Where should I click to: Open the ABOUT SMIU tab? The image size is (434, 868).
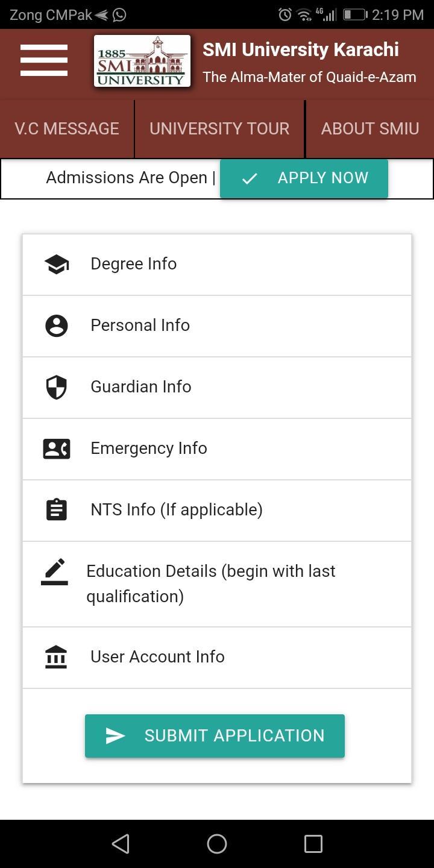[x=370, y=128]
